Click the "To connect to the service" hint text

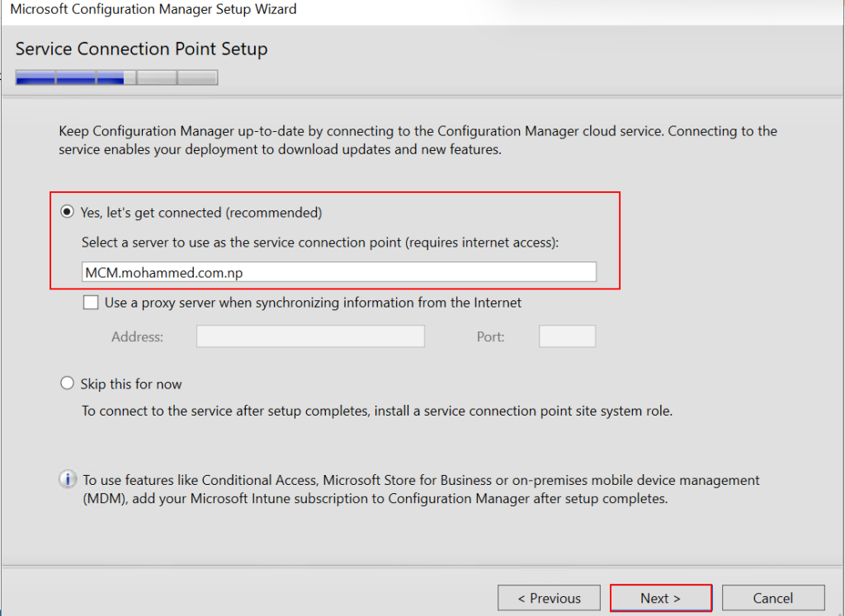coord(376,411)
